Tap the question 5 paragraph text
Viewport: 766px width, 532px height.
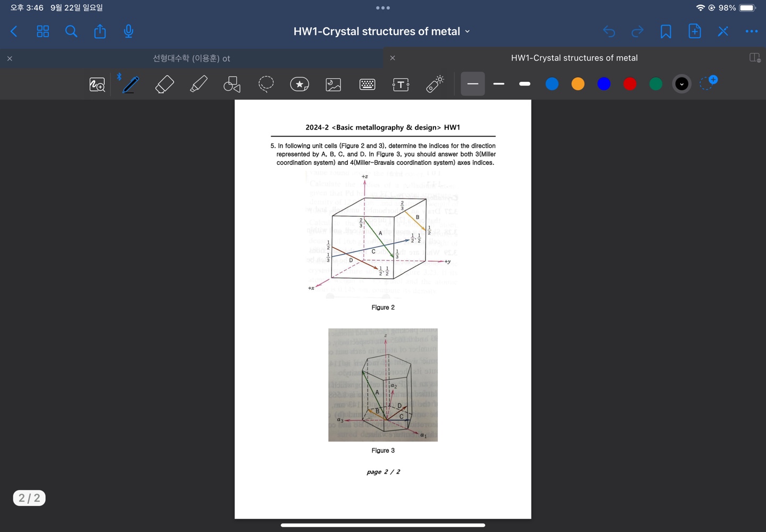point(383,154)
